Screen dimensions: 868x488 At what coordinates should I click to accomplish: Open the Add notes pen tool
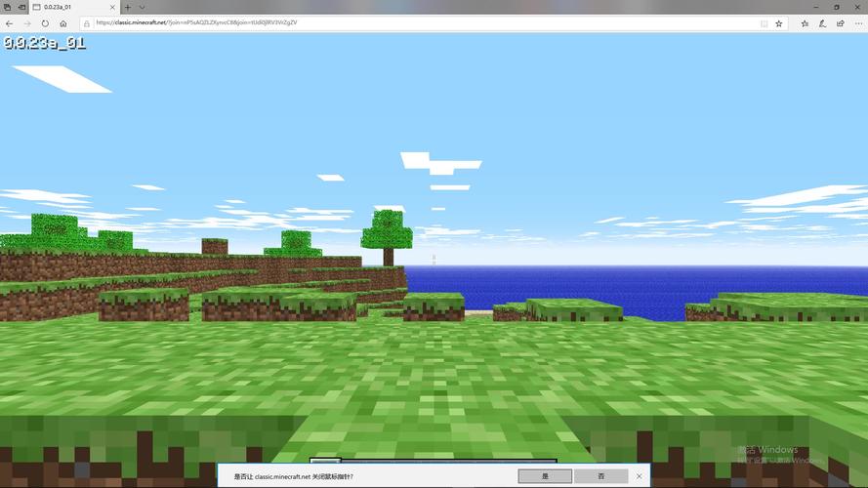point(822,23)
